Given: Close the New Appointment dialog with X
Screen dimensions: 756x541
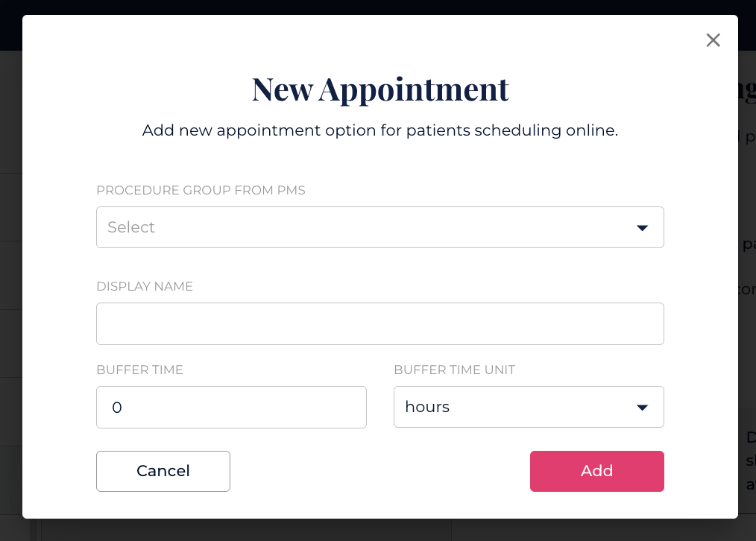Looking at the screenshot, I should coord(714,40).
